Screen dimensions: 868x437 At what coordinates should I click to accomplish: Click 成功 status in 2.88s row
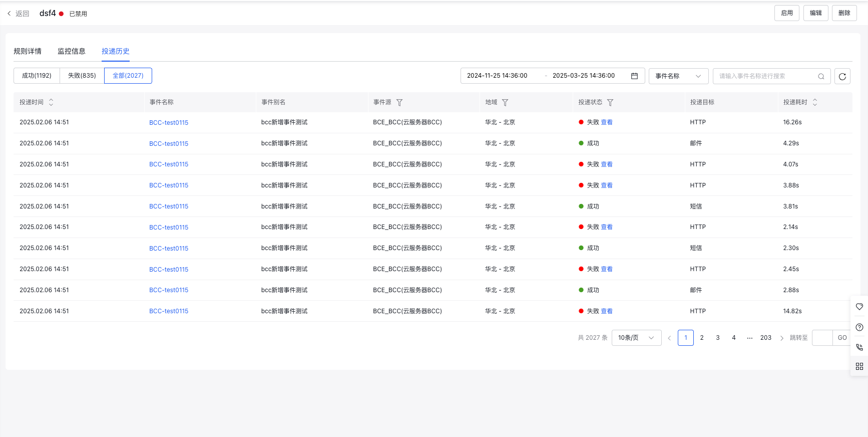(x=593, y=290)
